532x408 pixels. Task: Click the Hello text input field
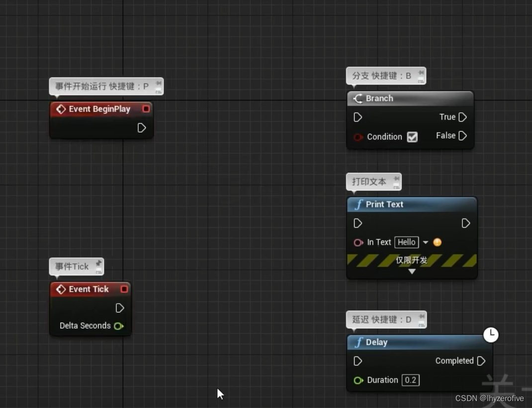(406, 242)
